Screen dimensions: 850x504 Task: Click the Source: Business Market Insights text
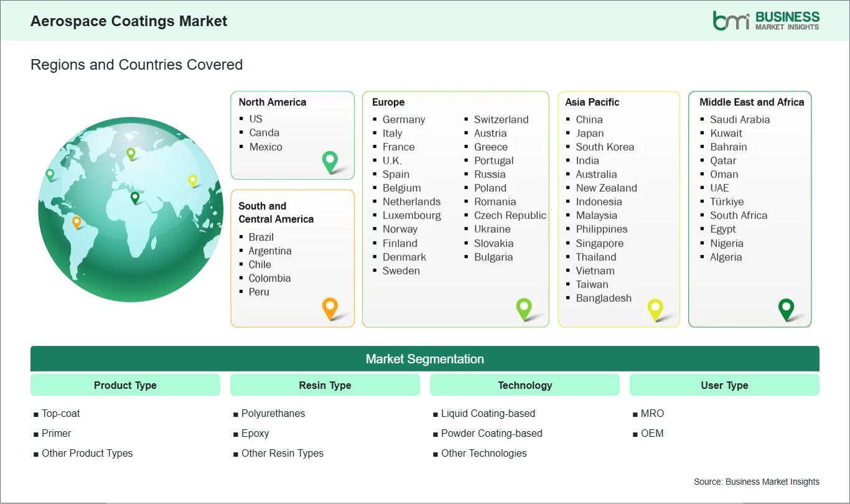(756, 481)
